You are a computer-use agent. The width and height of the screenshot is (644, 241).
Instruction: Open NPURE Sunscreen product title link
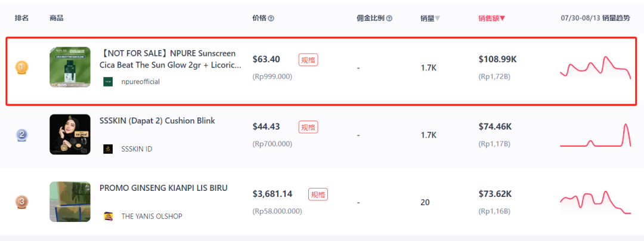point(170,59)
